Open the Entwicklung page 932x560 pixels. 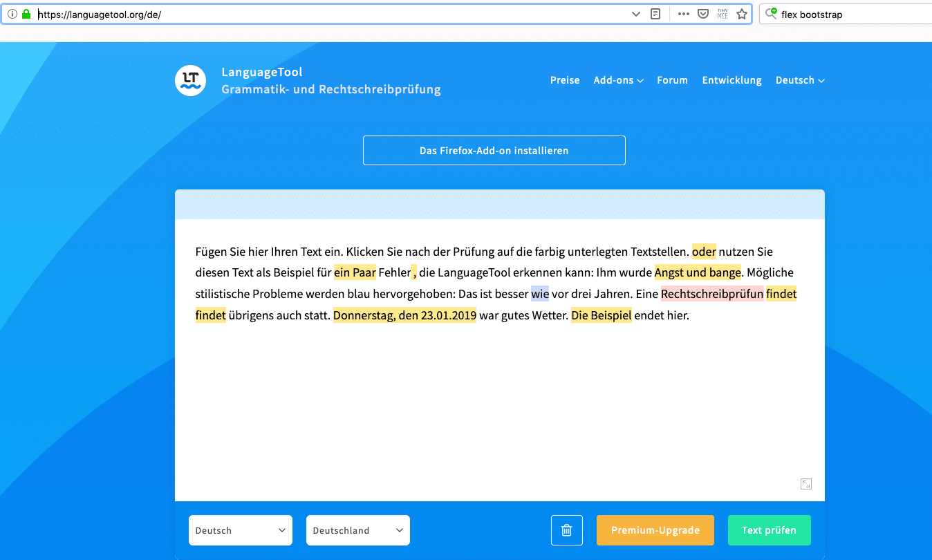pyautogui.click(x=731, y=80)
